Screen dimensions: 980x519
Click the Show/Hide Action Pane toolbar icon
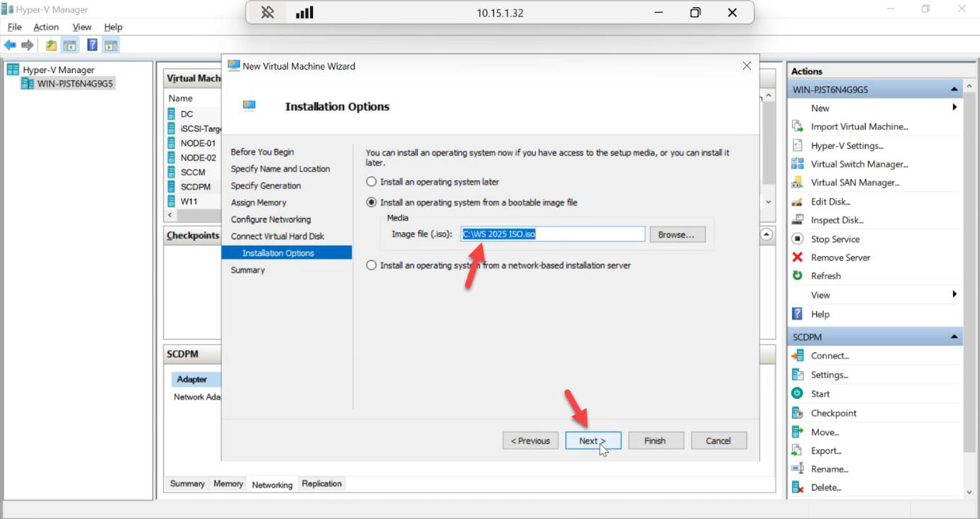tap(111, 45)
